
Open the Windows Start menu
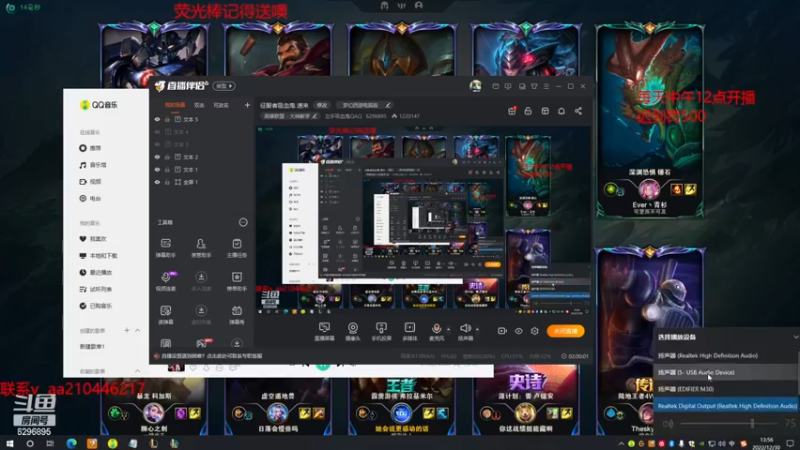click(9, 443)
